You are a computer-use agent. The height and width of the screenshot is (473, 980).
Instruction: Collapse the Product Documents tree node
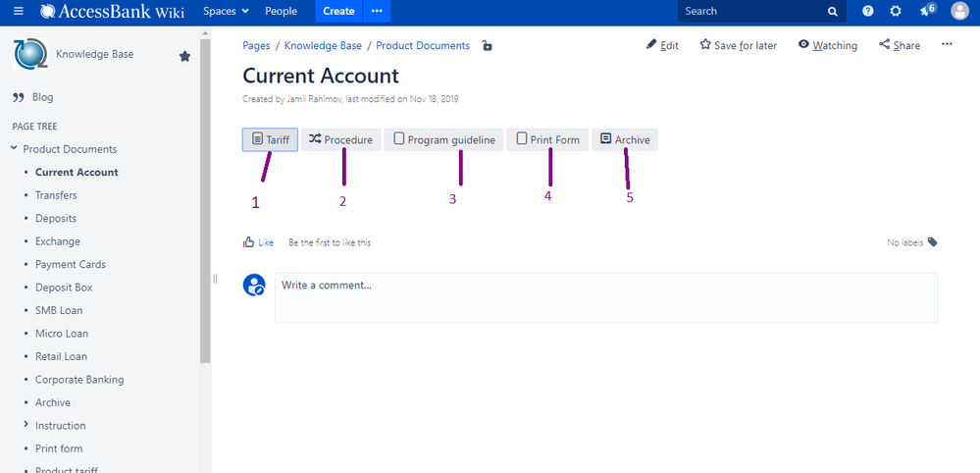[14, 149]
